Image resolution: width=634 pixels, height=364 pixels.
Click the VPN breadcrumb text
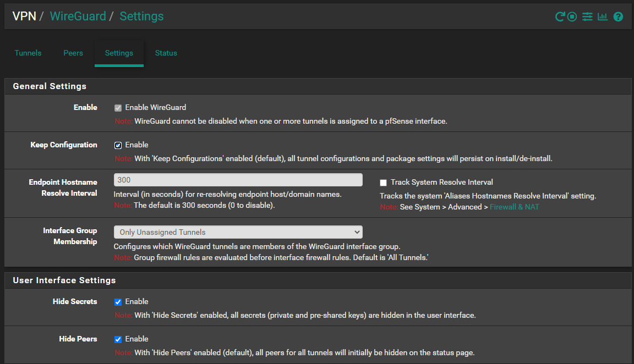click(x=24, y=16)
